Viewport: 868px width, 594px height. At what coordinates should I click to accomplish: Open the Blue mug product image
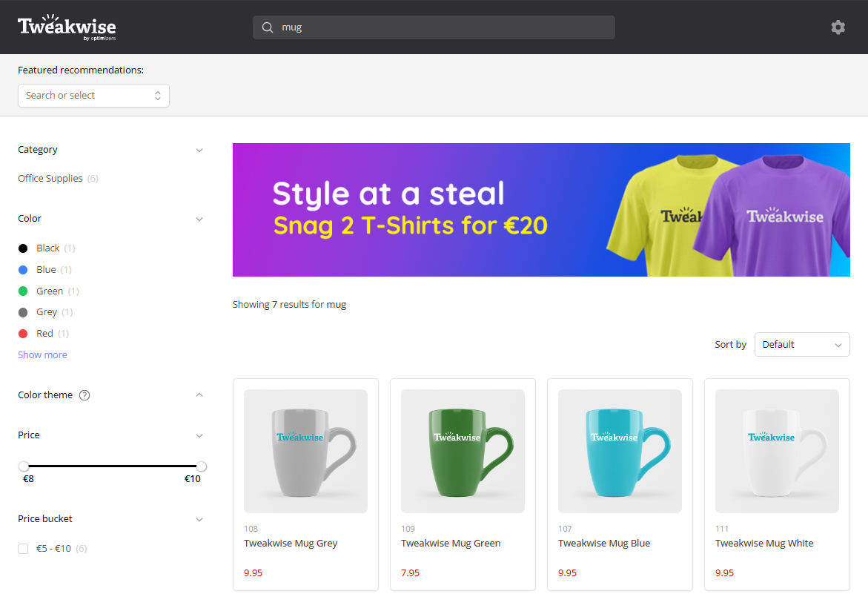tap(620, 451)
